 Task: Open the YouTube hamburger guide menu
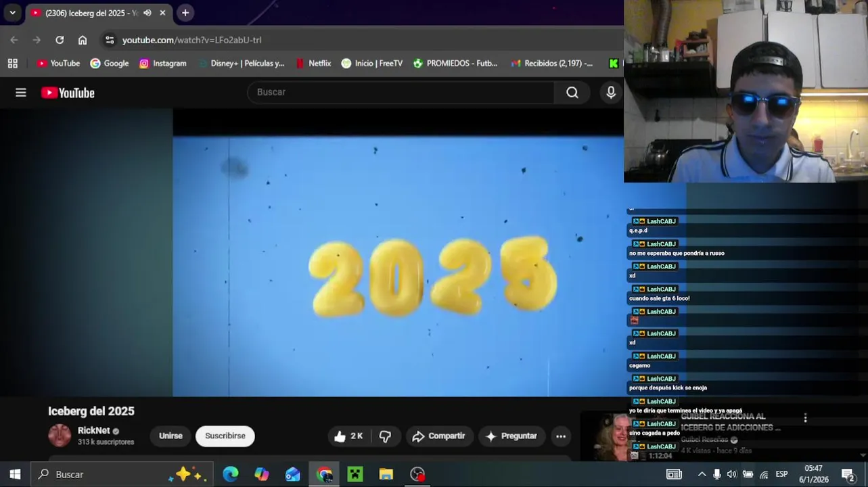[21, 93]
